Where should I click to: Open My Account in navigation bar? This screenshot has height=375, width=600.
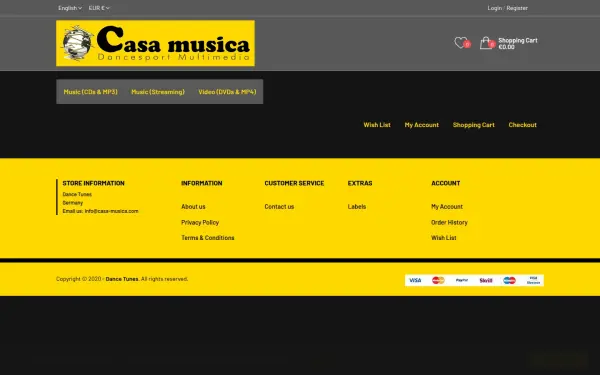[422, 125]
